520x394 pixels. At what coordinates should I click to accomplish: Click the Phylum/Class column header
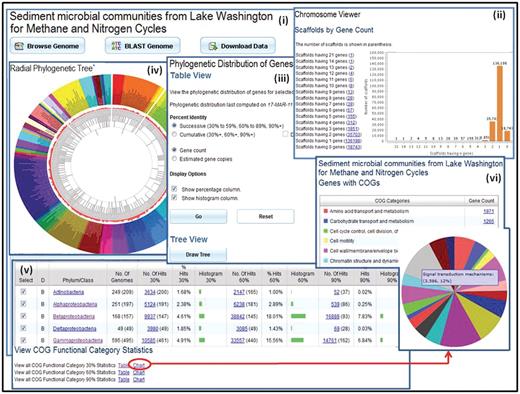point(78,280)
